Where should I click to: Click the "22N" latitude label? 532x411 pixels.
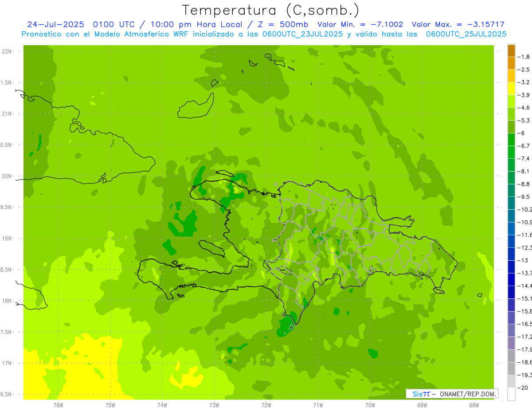pyautogui.click(x=7, y=51)
